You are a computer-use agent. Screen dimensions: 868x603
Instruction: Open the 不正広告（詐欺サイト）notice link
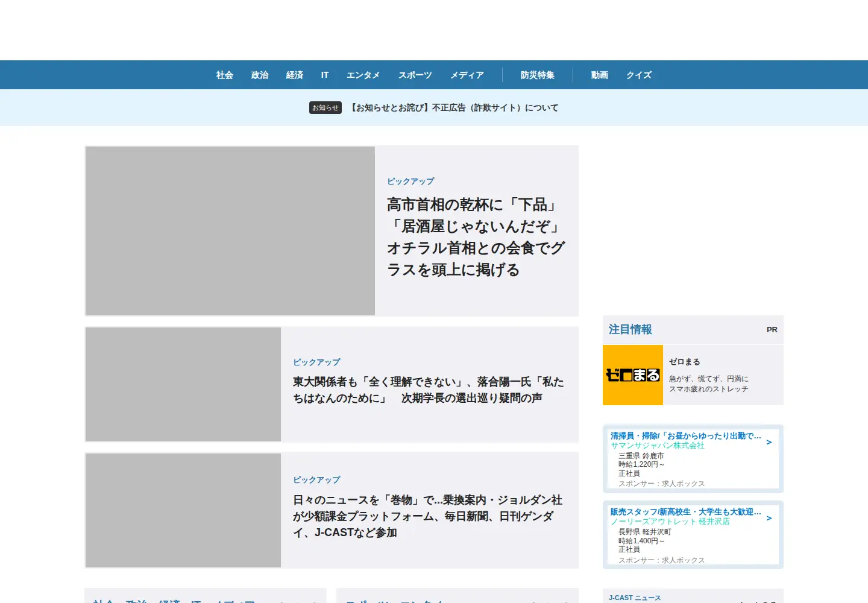[454, 107]
